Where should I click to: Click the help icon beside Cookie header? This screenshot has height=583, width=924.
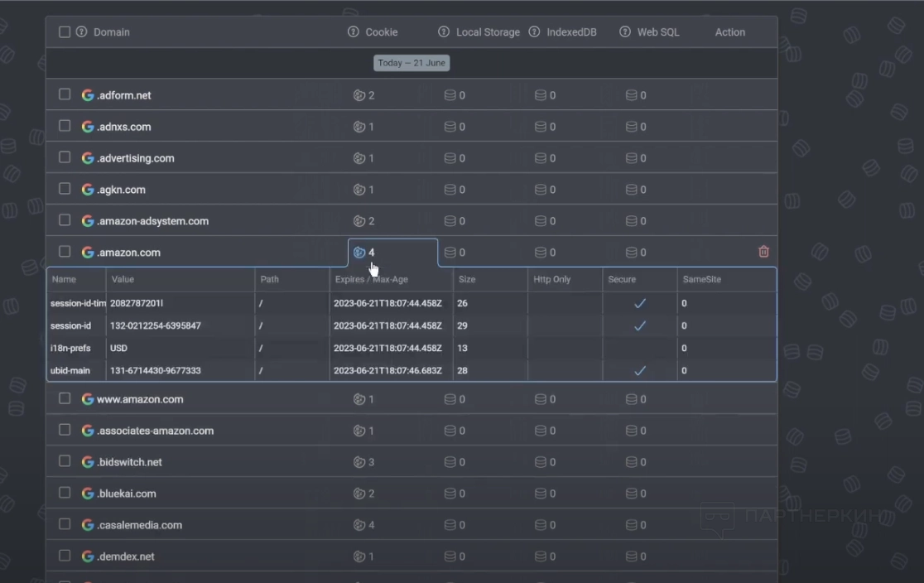click(x=354, y=32)
